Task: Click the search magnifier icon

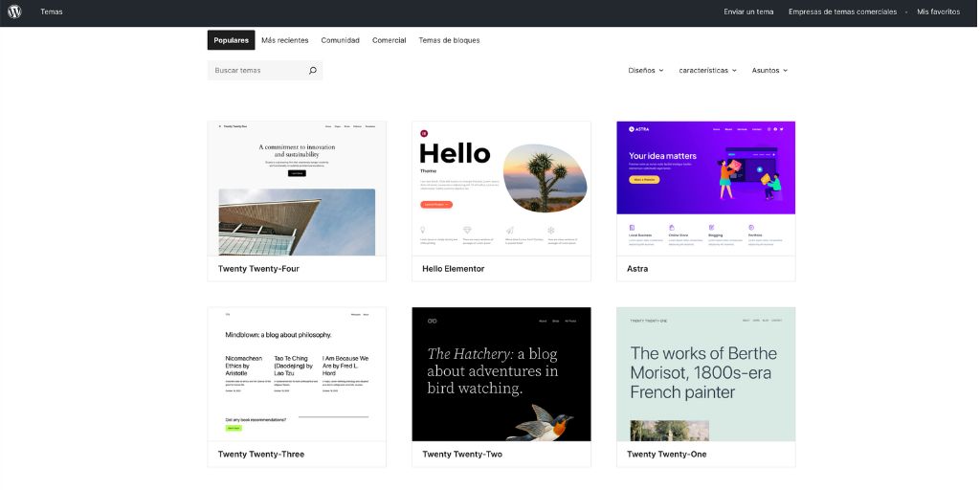Action: tap(312, 70)
